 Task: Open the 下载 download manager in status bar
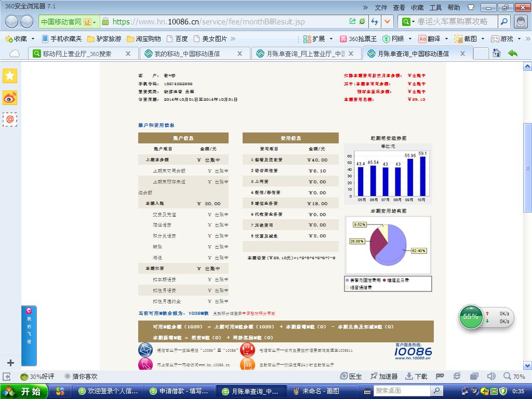pyautogui.click(x=416, y=376)
